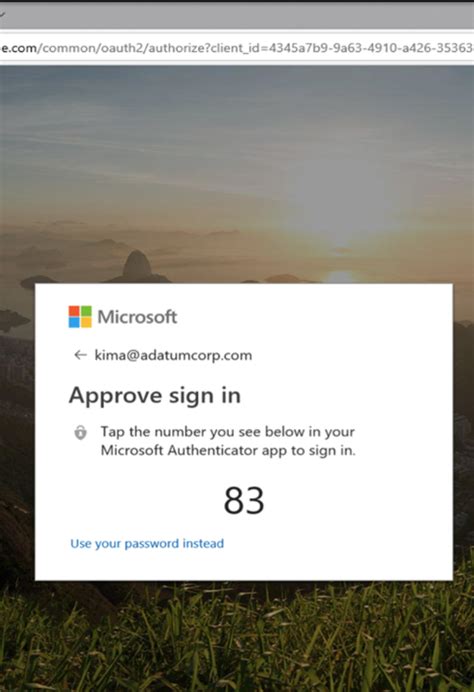Screen dimensions: 474x692
Task: Focus the browser address bar URL
Action: click(x=237, y=48)
